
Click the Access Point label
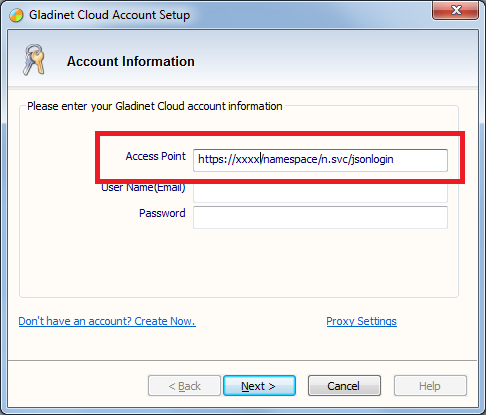(155, 156)
